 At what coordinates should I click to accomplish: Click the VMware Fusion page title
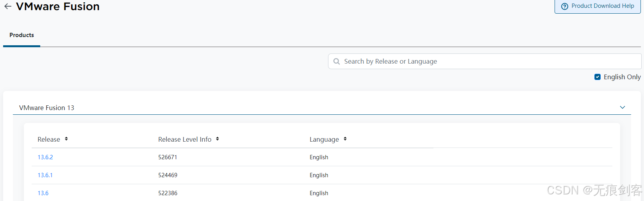pyautogui.click(x=58, y=6)
